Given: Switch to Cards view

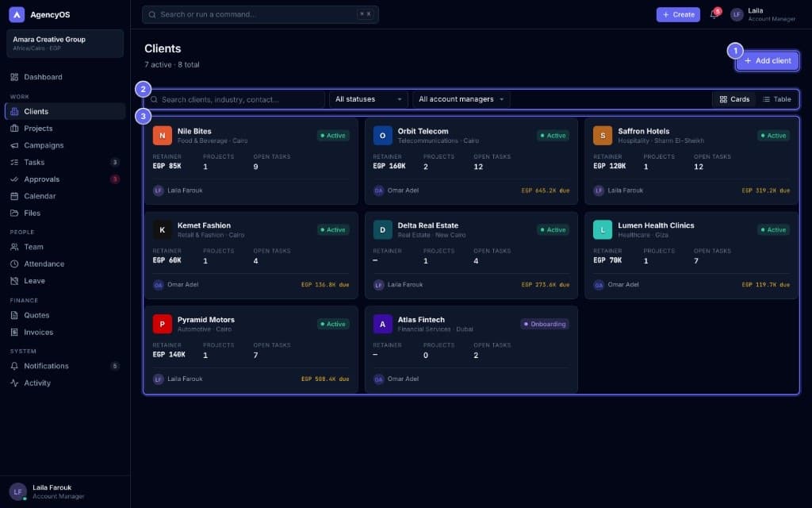Looking at the screenshot, I should click(734, 99).
